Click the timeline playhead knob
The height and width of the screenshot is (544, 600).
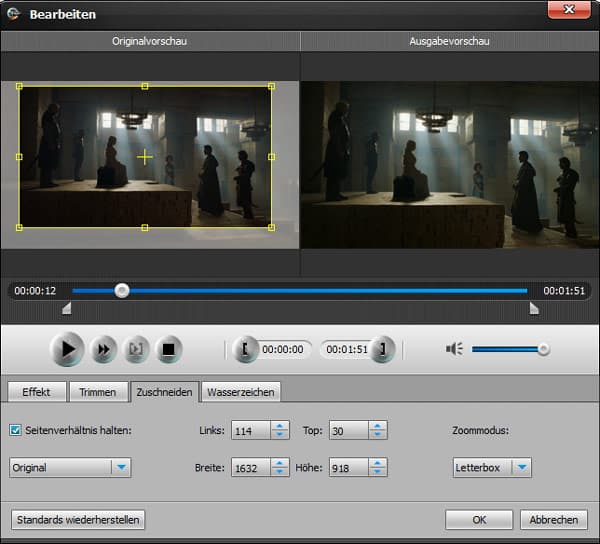coord(122,291)
